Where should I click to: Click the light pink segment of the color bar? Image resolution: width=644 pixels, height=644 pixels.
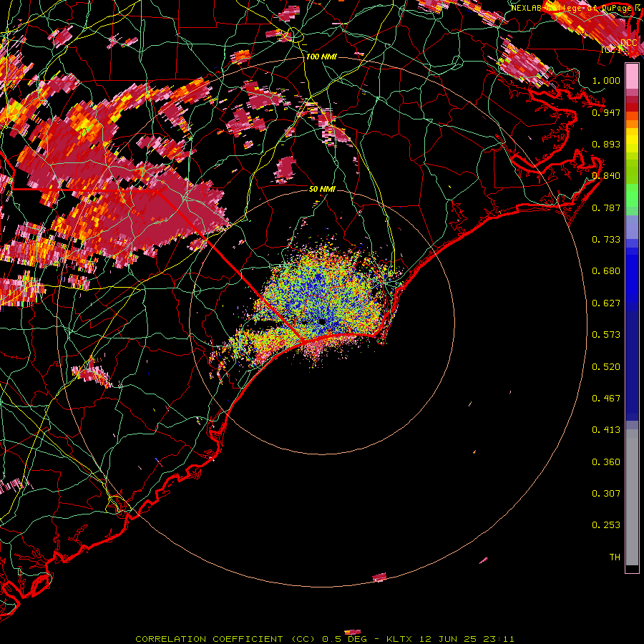pyautogui.click(x=632, y=76)
